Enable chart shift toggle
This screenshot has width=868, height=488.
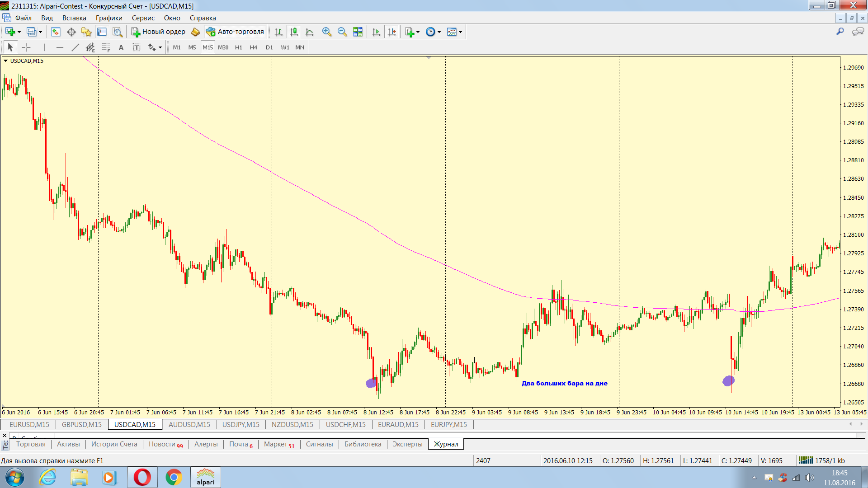[x=392, y=32]
